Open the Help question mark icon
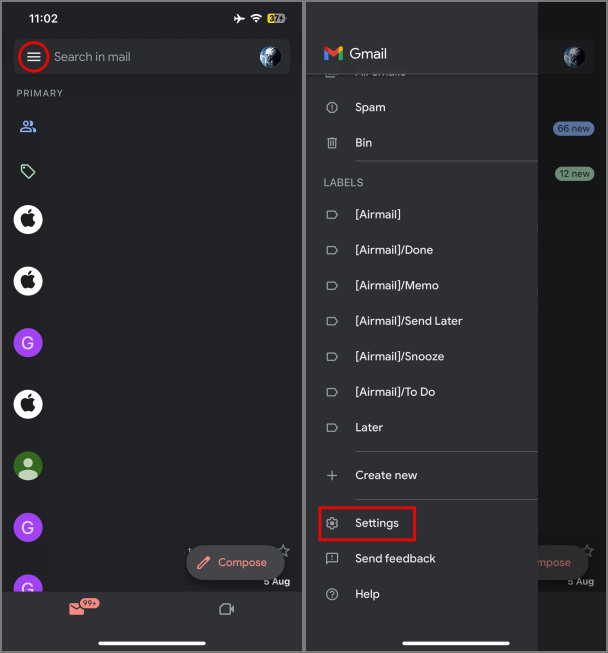 [332, 594]
